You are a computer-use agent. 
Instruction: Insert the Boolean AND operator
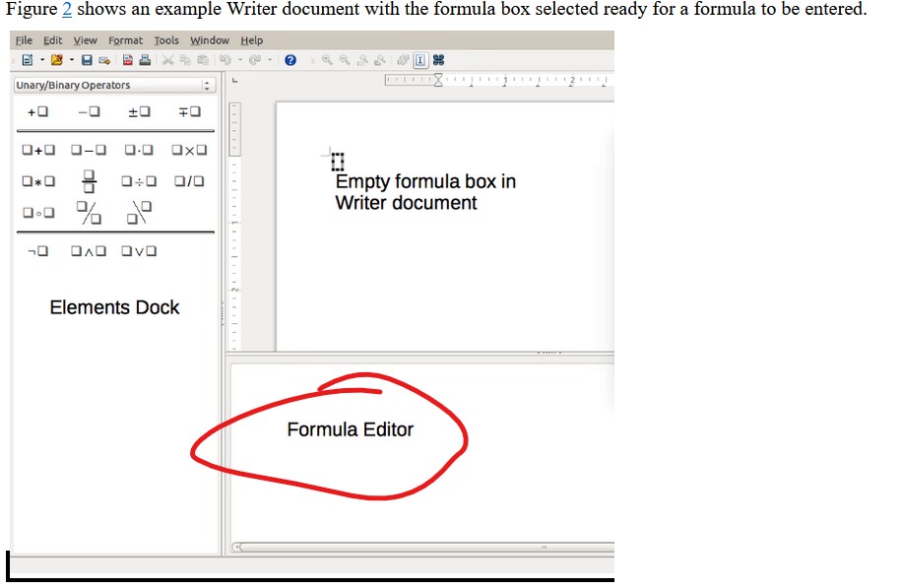click(x=89, y=252)
